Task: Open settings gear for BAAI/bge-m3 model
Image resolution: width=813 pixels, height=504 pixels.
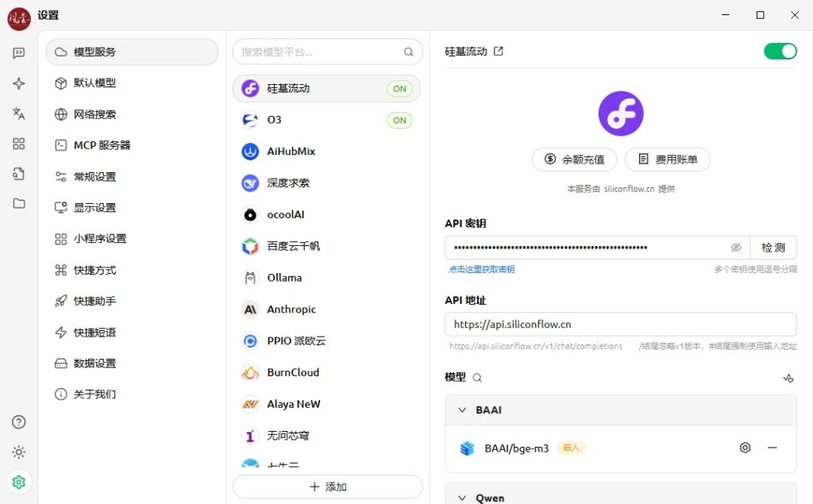Action: [x=745, y=448]
